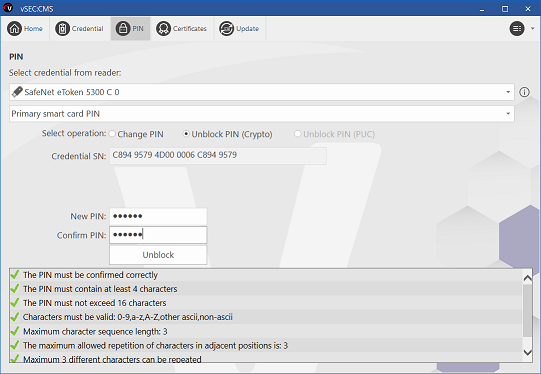Open the Credential section
Image resolution: width=541 pixels, height=374 pixels.
pyautogui.click(x=80, y=29)
